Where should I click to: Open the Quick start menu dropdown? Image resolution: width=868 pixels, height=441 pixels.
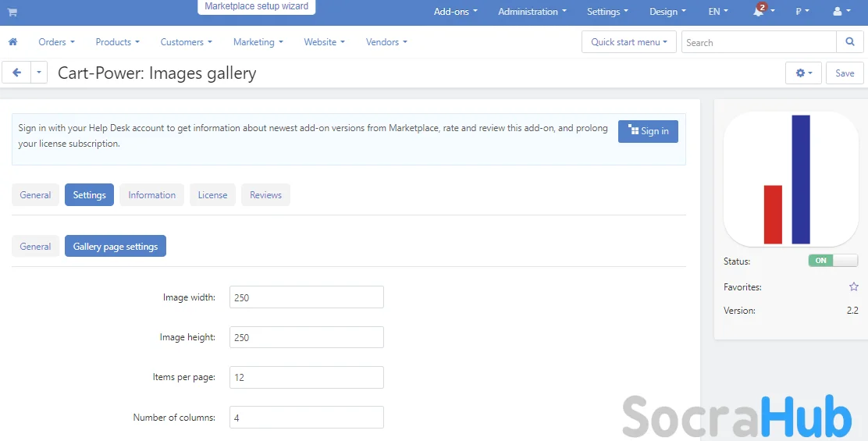point(628,42)
